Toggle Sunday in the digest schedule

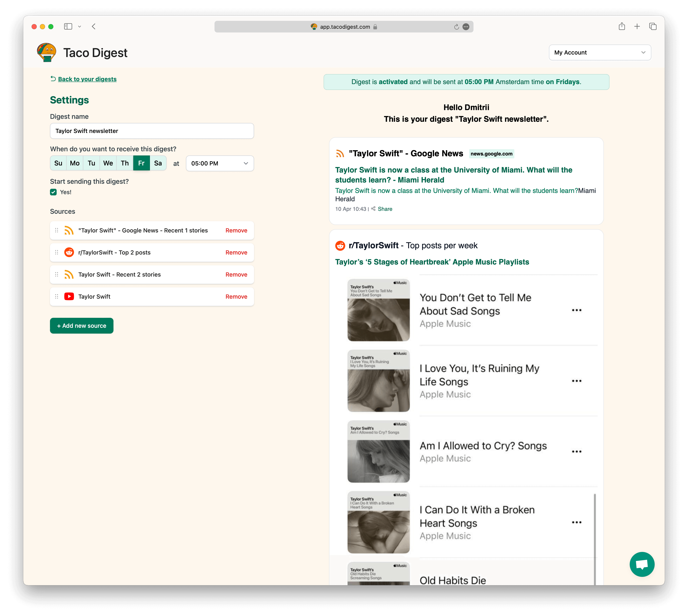tap(58, 163)
